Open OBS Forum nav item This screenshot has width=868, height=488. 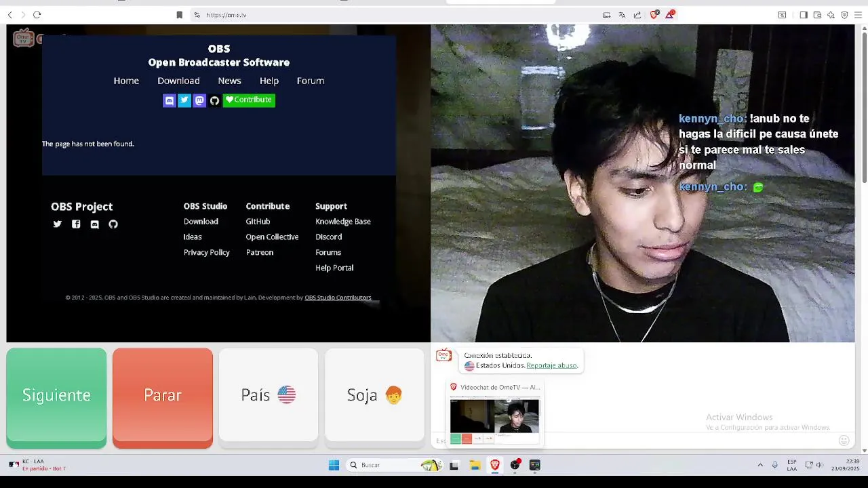click(311, 81)
